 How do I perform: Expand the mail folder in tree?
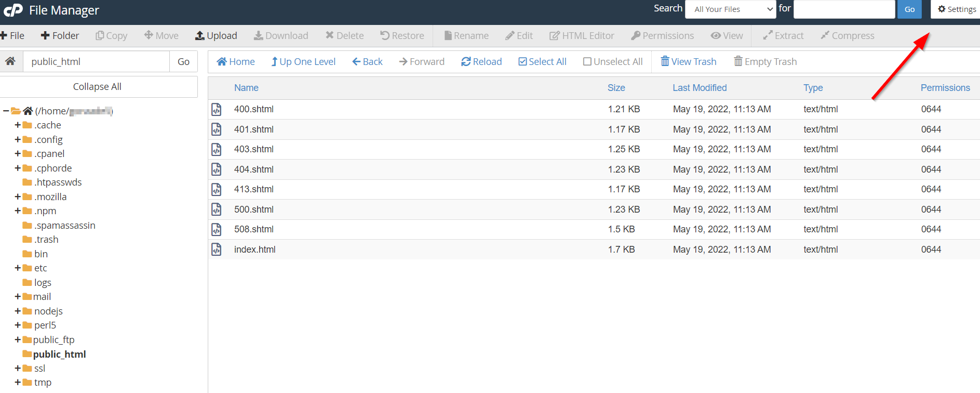tap(18, 297)
